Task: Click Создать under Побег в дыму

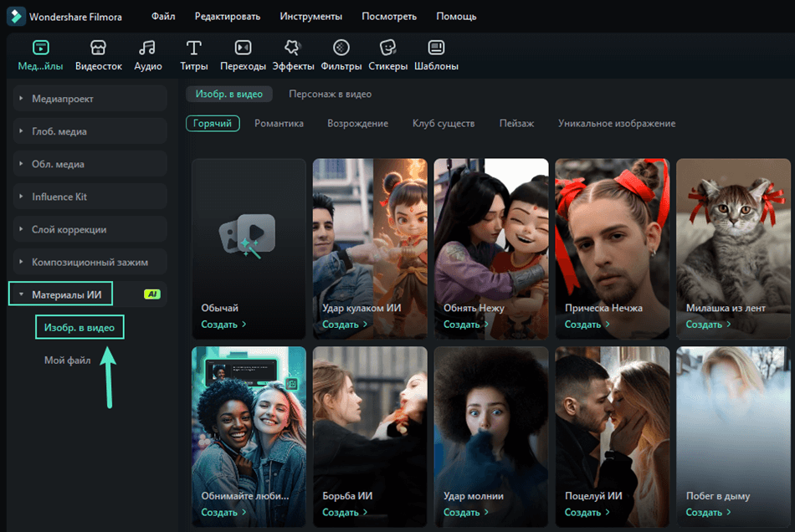Action: click(x=708, y=512)
